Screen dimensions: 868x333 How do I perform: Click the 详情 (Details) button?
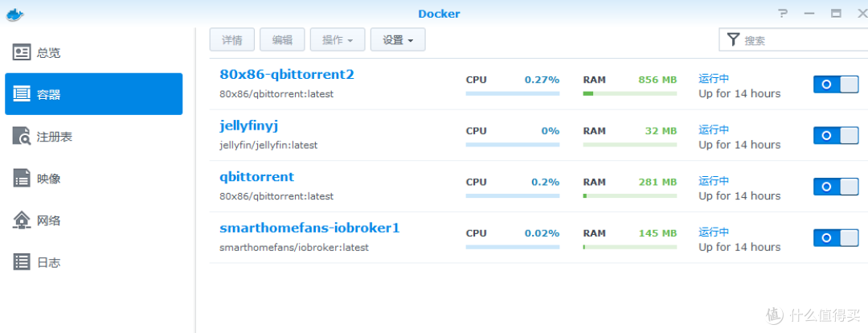point(232,40)
